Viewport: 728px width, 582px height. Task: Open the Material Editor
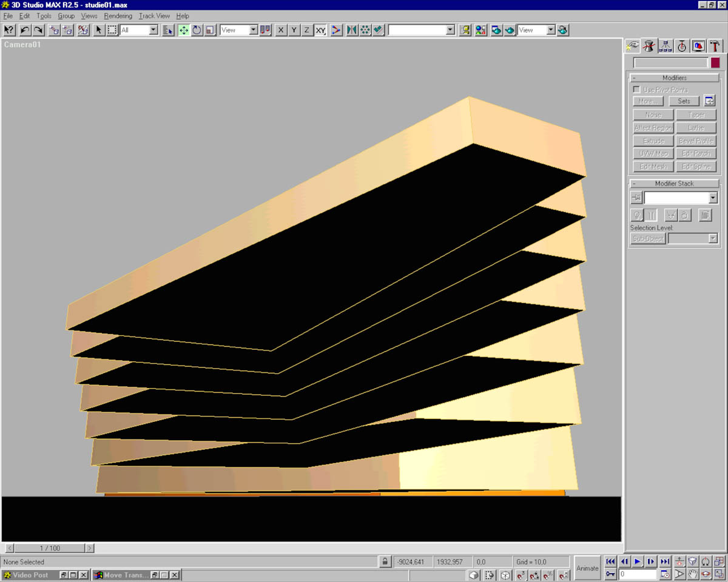(480, 30)
